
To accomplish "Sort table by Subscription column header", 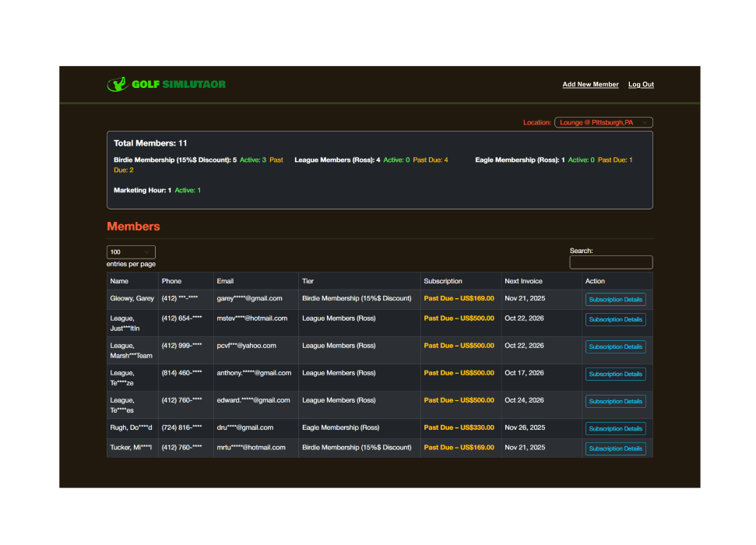I will 442,281.
